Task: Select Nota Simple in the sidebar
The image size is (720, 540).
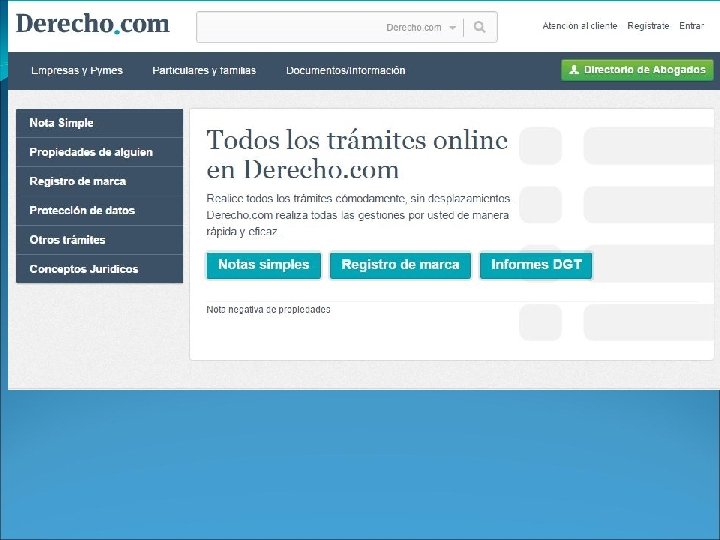Action: tap(99, 123)
